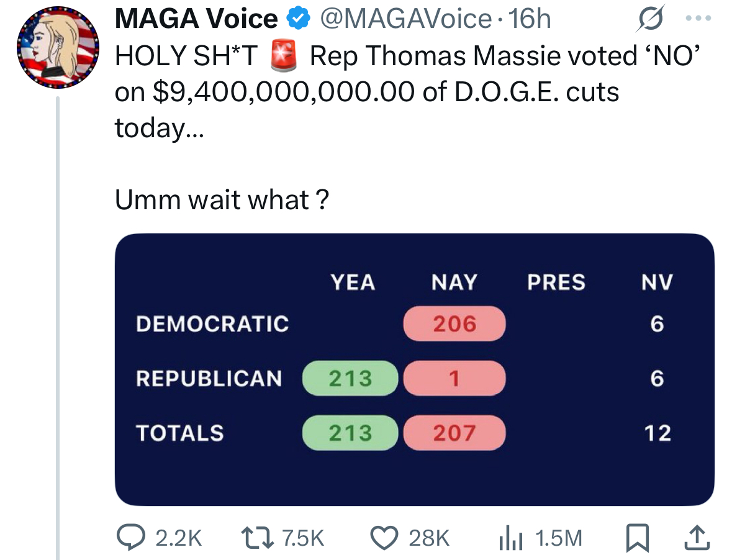Open MAGA Voice profile avatar
Image resolution: width=732 pixels, height=560 pixels.
point(58,47)
